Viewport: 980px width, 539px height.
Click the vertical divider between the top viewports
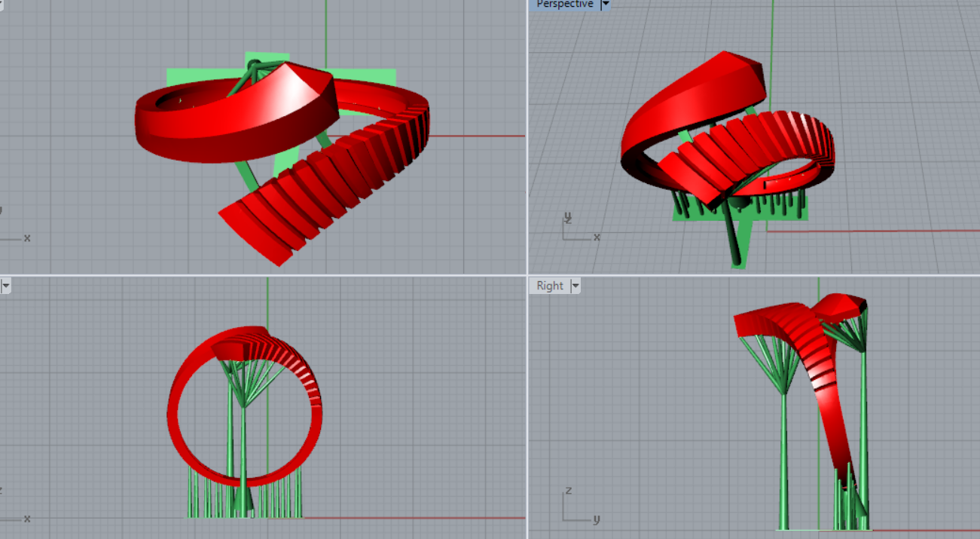[x=527, y=136]
